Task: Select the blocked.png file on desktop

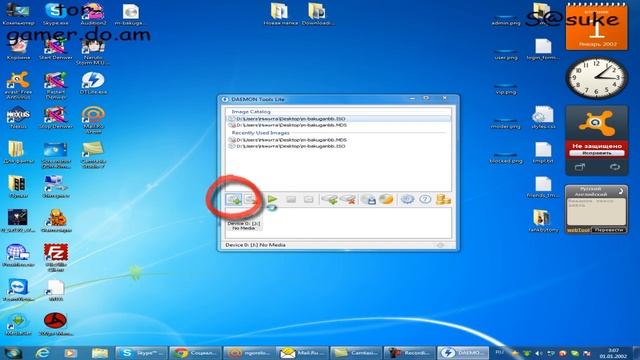Action: [x=506, y=157]
